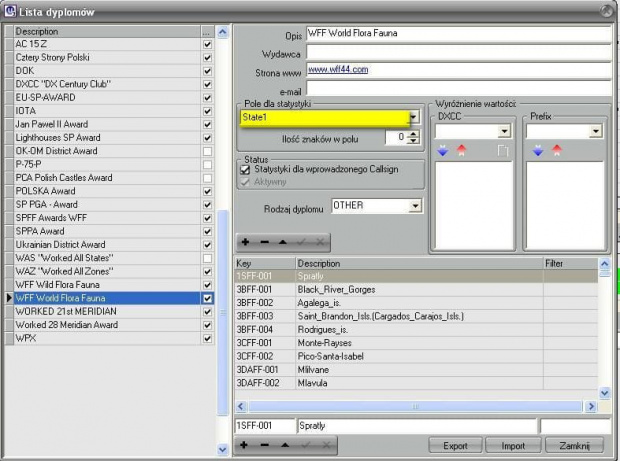Open the State1 statistics field dropdown
The image size is (620, 461).
tap(414, 117)
